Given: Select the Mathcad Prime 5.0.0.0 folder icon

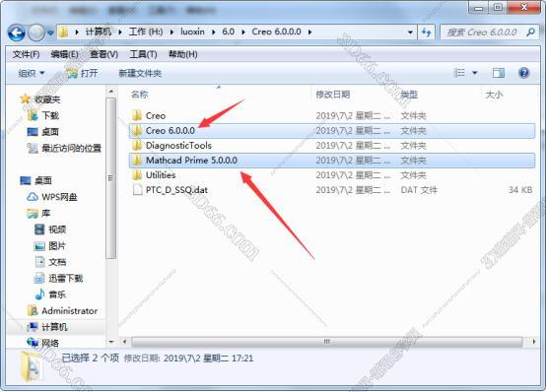Looking at the screenshot, I should (137, 161).
